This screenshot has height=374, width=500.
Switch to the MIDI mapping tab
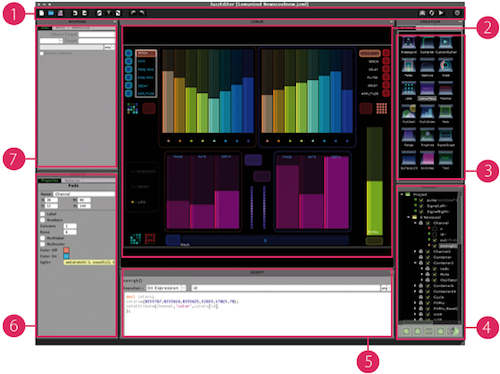coord(60,28)
